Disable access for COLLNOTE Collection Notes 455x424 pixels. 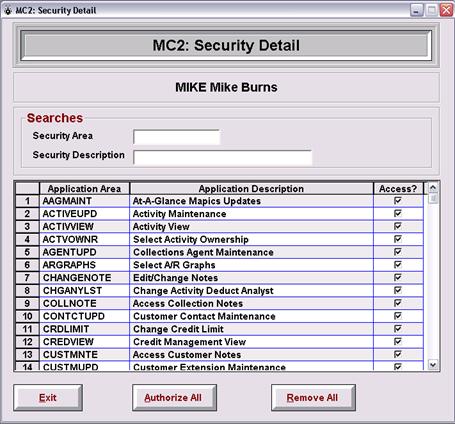(398, 303)
